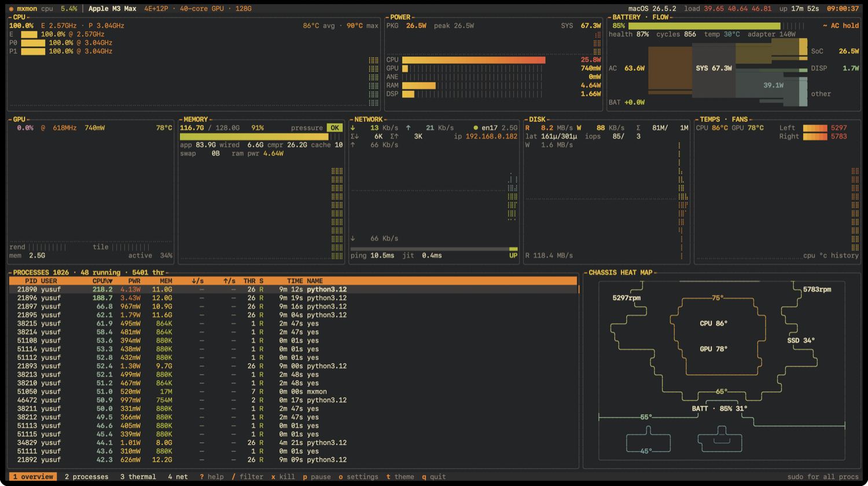Click q quit in the footer
The width and height of the screenshot is (868, 486).
pyautogui.click(x=434, y=477)
